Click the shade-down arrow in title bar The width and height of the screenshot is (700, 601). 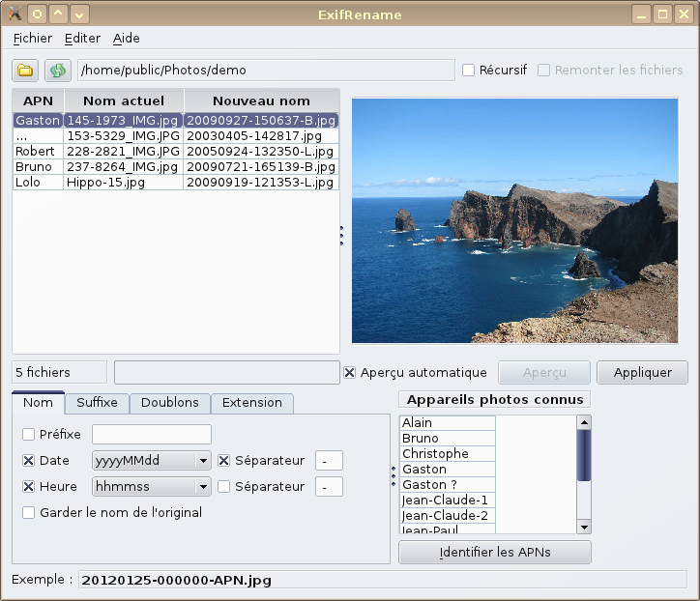(x=79, y=14)
